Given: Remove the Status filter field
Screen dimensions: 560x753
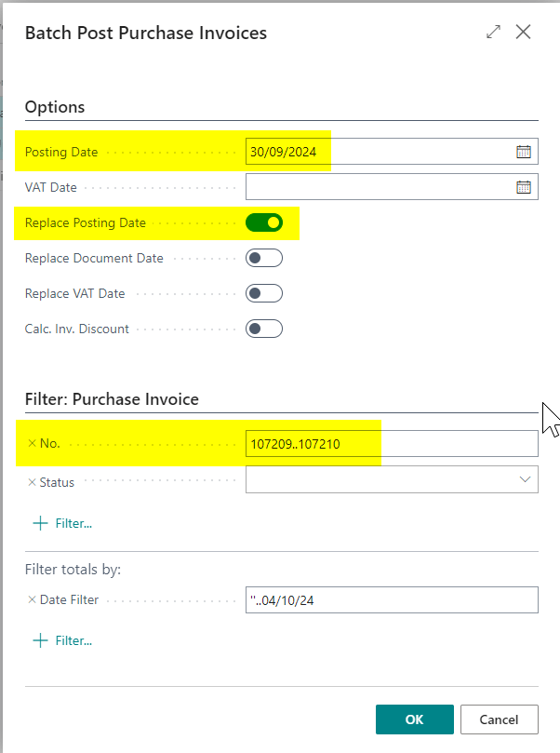Looking at the screenshot, I should coord(32,482).
